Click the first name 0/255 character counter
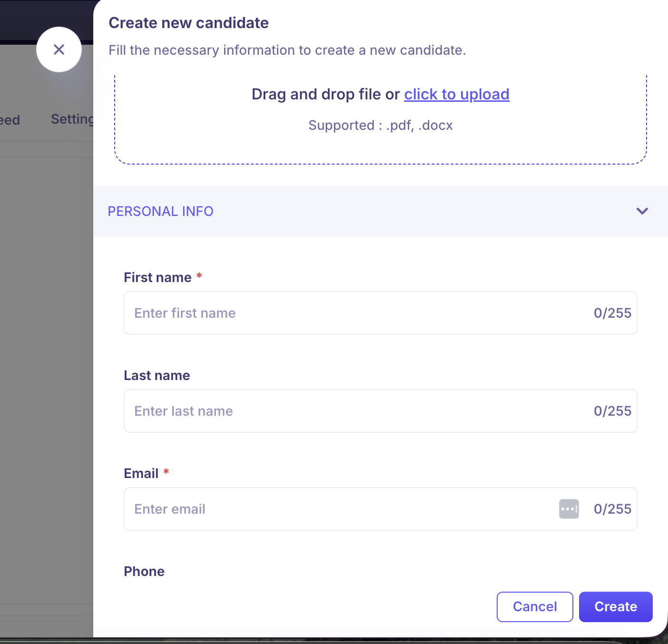 612,313
